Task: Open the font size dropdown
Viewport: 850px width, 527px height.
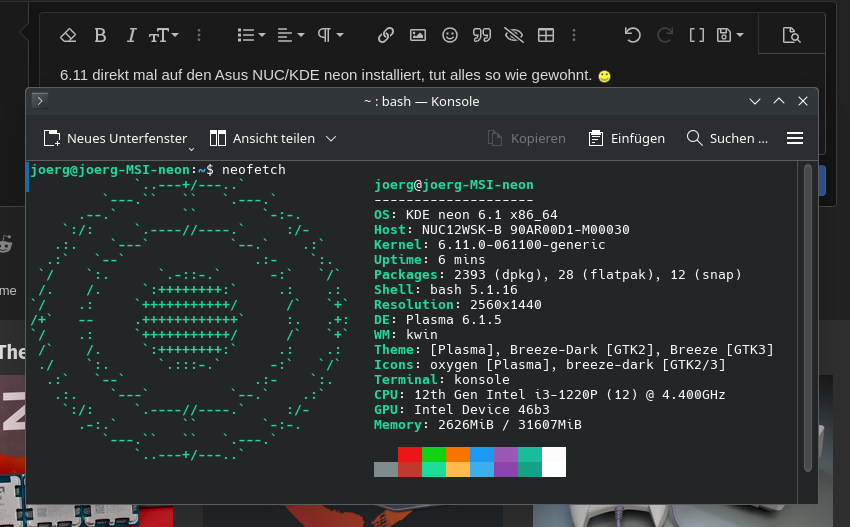Action: point(163,36)
